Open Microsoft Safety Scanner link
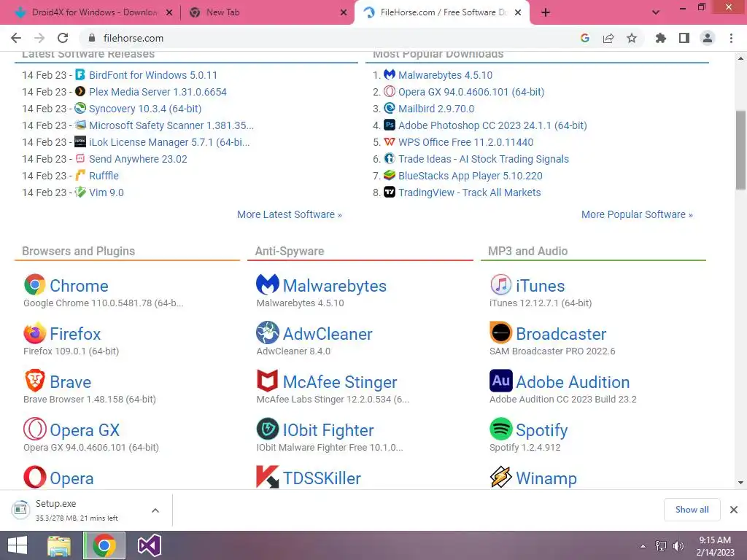Image resolution: width=747 pixels, height=560 pixels. [x=171, y=125]
